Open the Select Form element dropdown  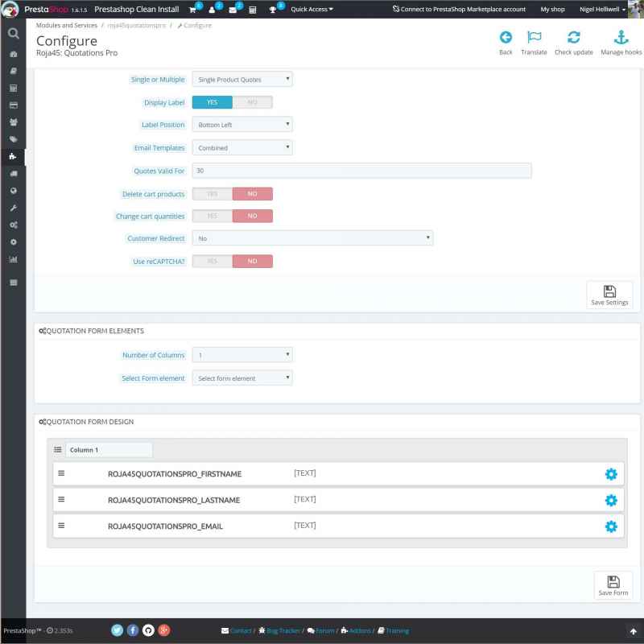(x=242, y=378)
